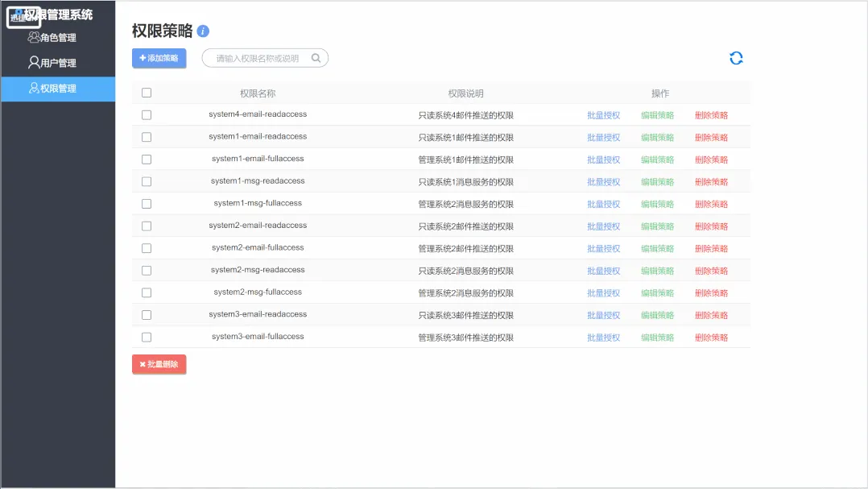Check the system2-msg-fullaccess row checkbox
The width and height of the screenshot is (868, 489).
coord(147,292)
